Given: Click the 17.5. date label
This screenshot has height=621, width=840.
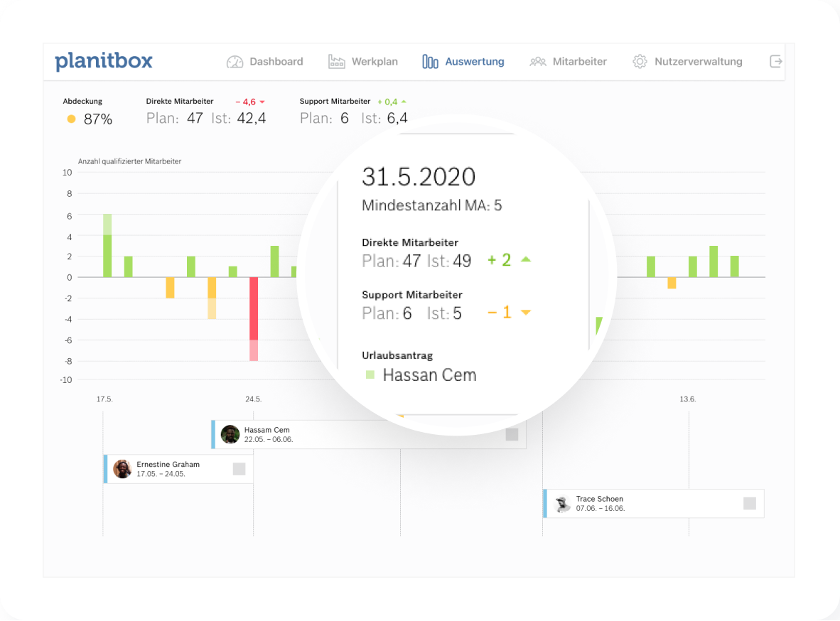Looking at the screenshot, I should (104, 399).
